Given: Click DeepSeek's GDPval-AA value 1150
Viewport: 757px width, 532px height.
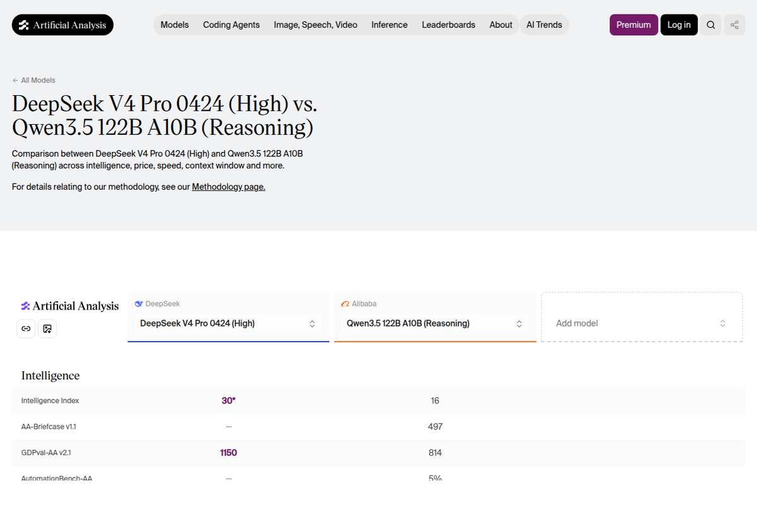Looking at the screenshot, I should 228,453.
